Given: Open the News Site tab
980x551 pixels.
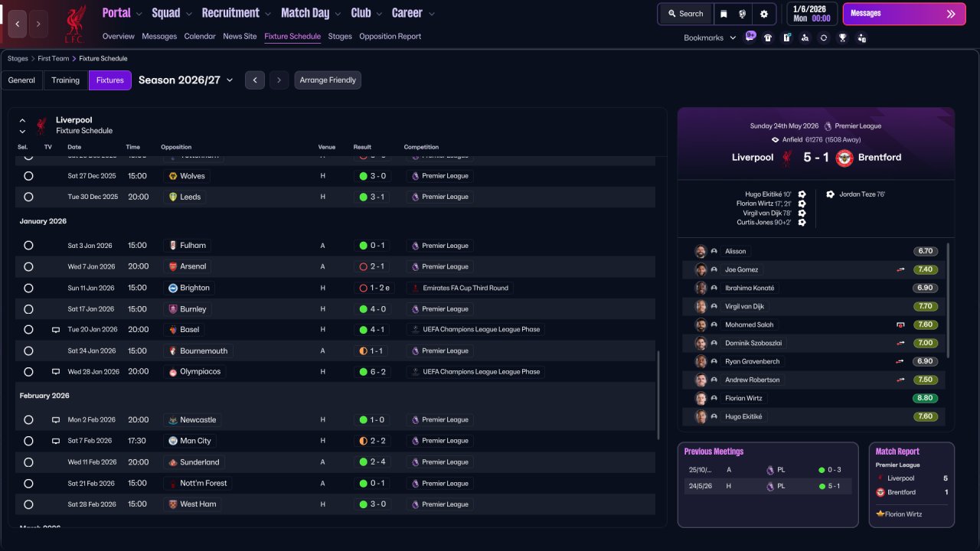Looking at the screenshot, I should click(240, 37).
